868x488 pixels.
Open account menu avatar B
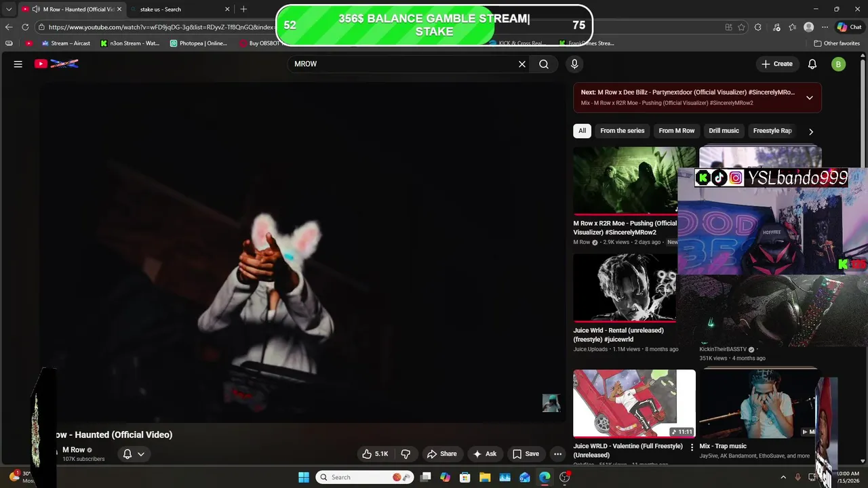839,64
